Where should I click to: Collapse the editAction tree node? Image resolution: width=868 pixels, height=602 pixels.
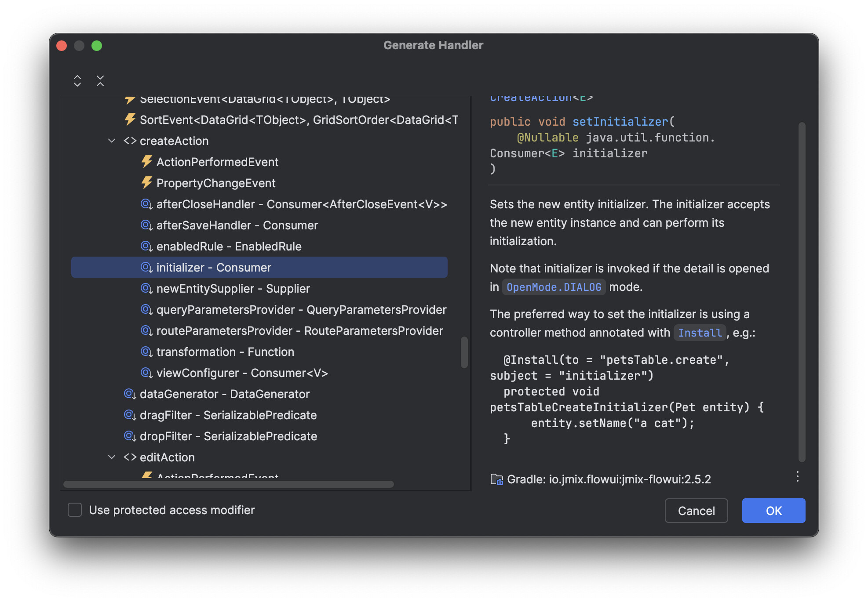(x=112, y=457)
